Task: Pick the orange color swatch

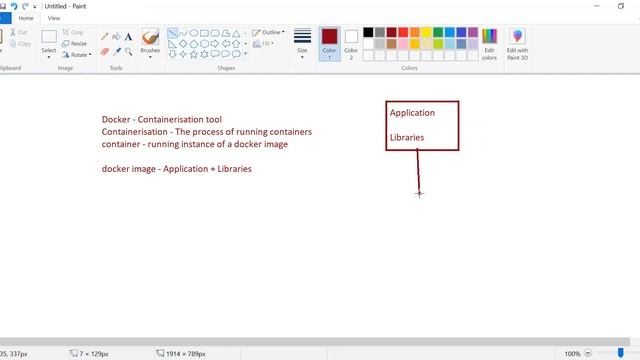Action: point(415,32)
